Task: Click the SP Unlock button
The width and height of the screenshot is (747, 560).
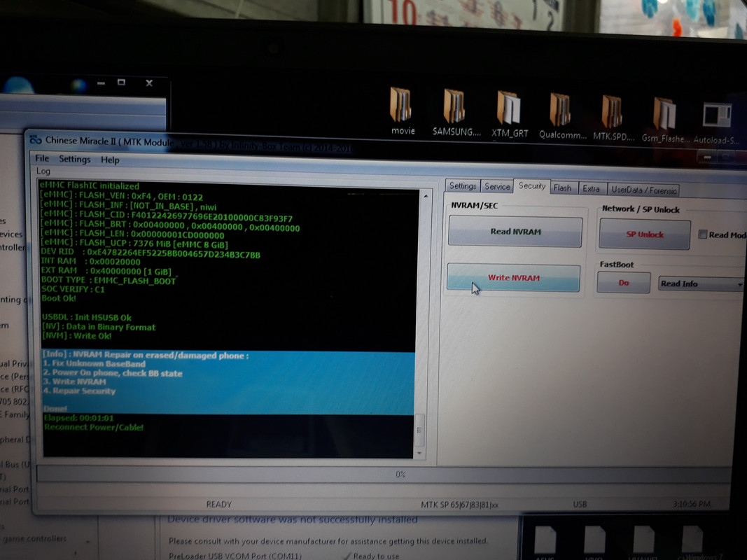Action: 645,234
